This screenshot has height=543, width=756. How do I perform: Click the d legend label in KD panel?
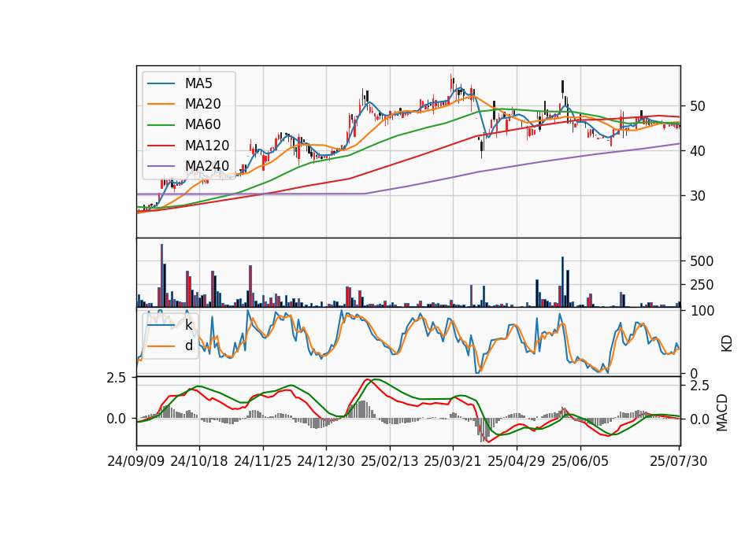(188, 345)
